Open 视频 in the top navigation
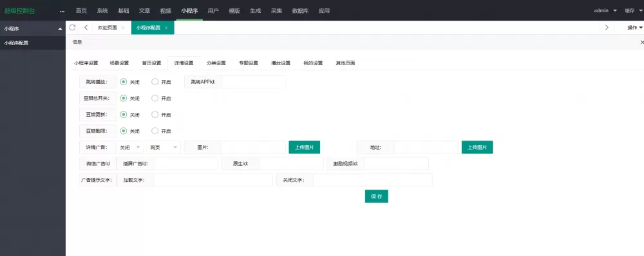Viewport: 644px width, 256px height. 166,11
